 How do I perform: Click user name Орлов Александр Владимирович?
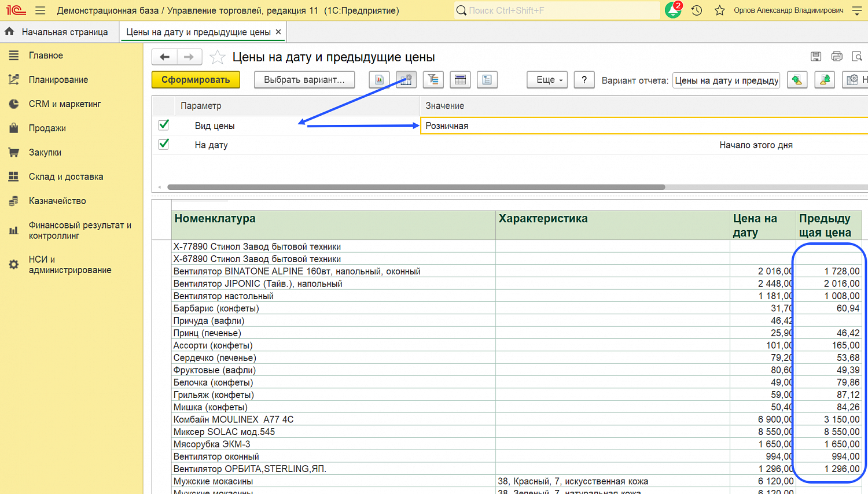[x=788, y=10]
